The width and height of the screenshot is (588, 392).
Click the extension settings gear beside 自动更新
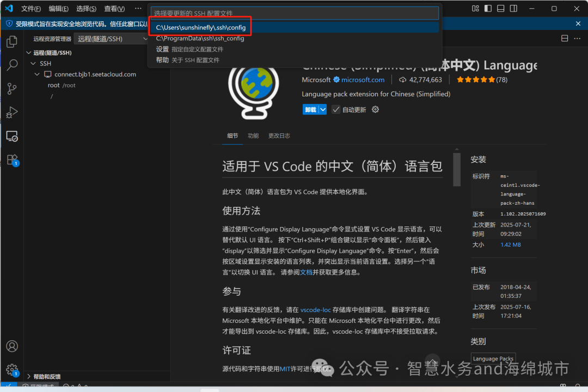[375, 109]
